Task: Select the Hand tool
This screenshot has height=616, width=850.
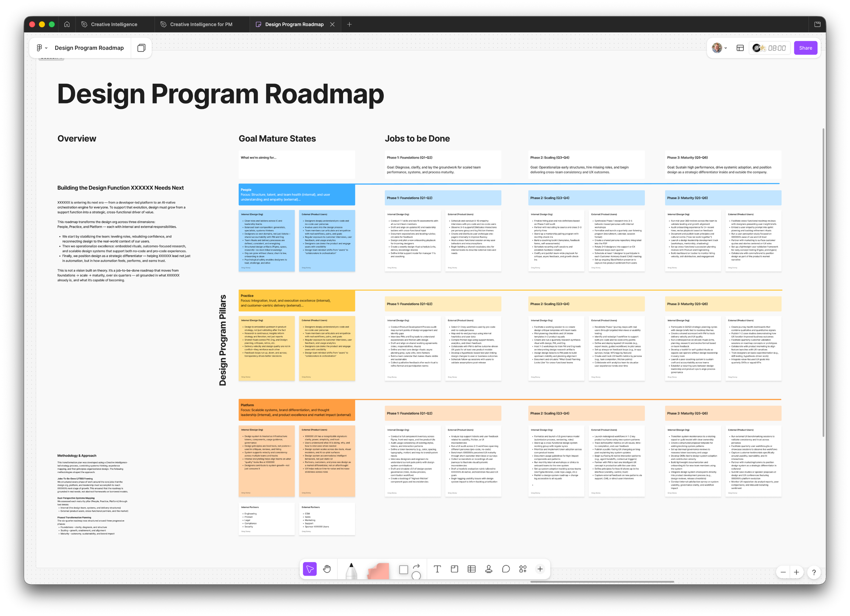Action: coord(327,569)
